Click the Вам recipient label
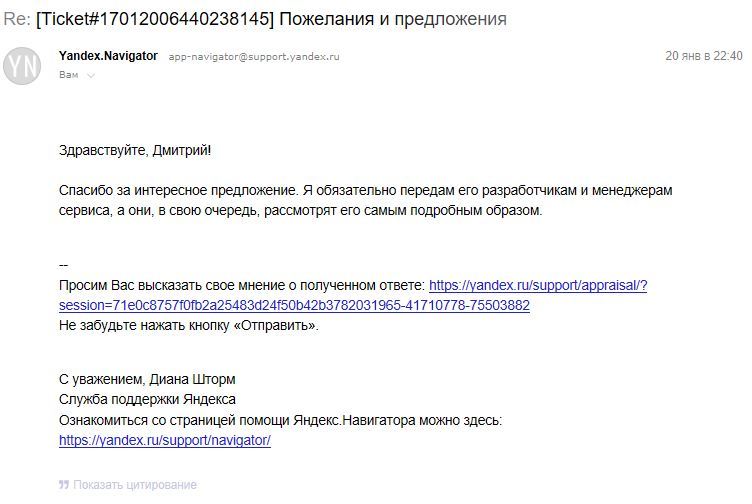The image size is (752, 504). [69, 75]
